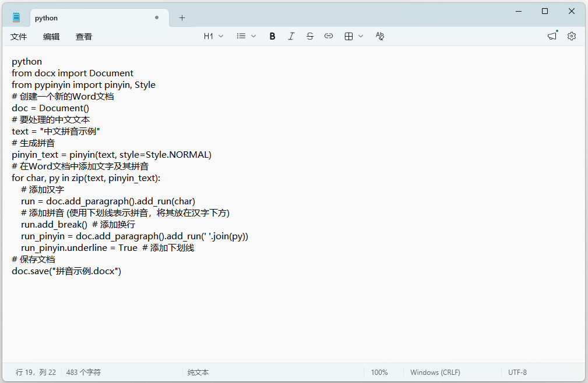588x383 pixels.
Task: Toggle bold formatting
Action: tap(272, 36)
